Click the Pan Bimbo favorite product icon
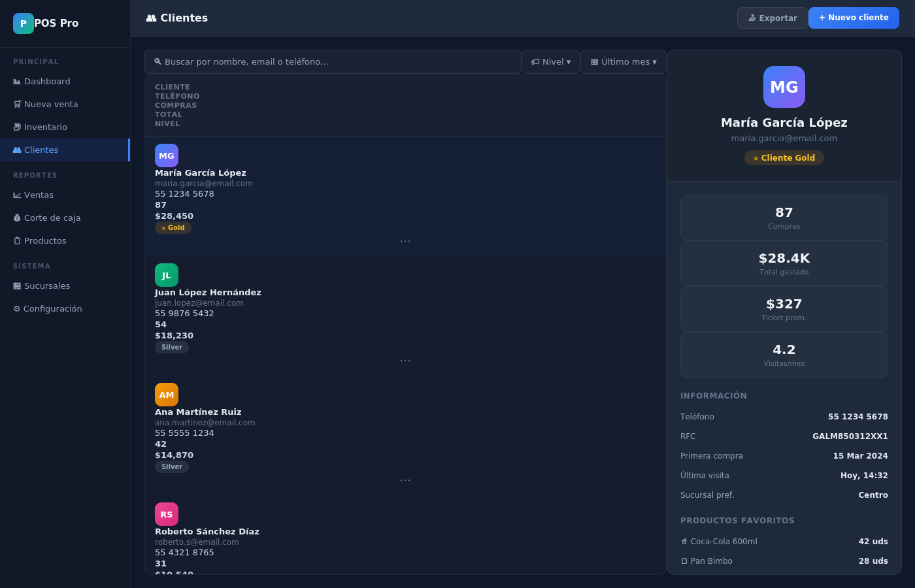 [x=684, y=561]
